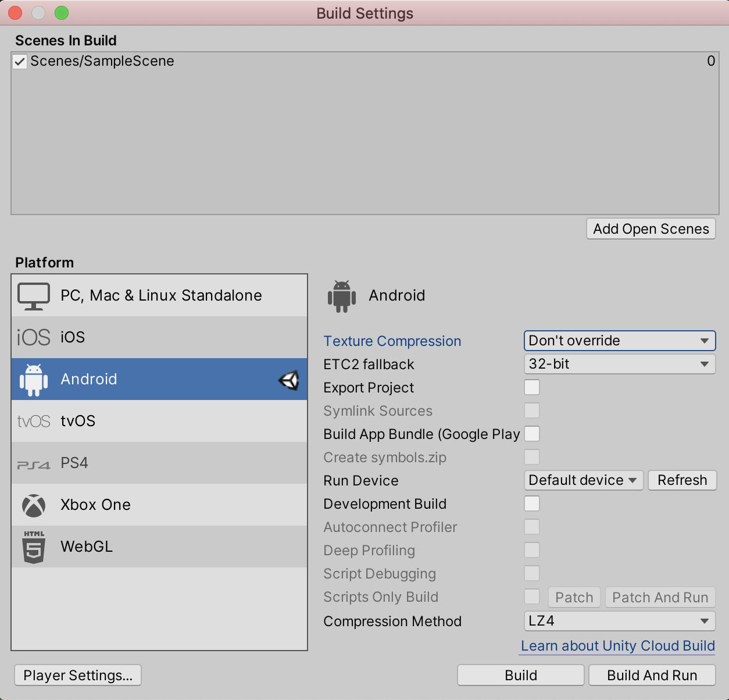Select the Android platform row
This screenshot has width=729, height=700.
[x=159, y=379]
